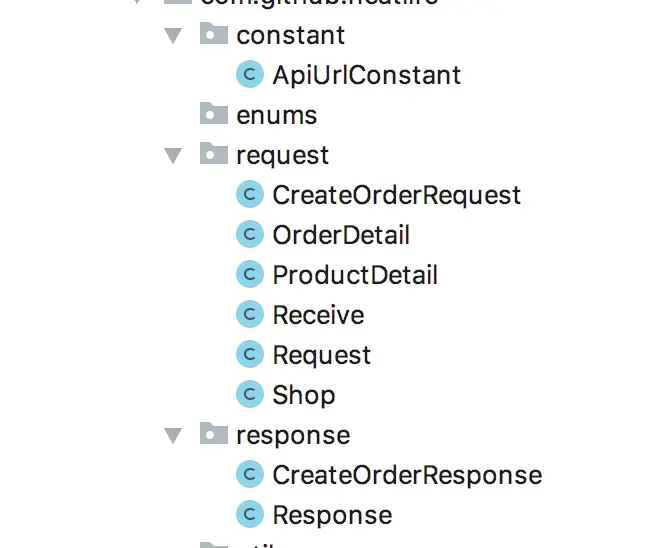This screenshot has width=652, height=548.
Task: Collapse the constant package
Action: click(175, 36)
